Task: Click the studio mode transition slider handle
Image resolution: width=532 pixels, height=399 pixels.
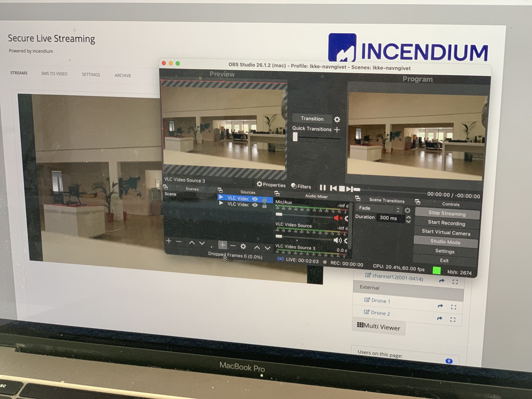Action: point(295,137)
